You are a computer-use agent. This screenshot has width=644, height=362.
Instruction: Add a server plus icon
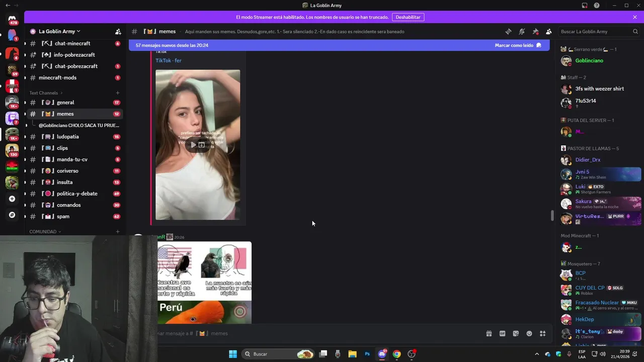tap(12, 199)
